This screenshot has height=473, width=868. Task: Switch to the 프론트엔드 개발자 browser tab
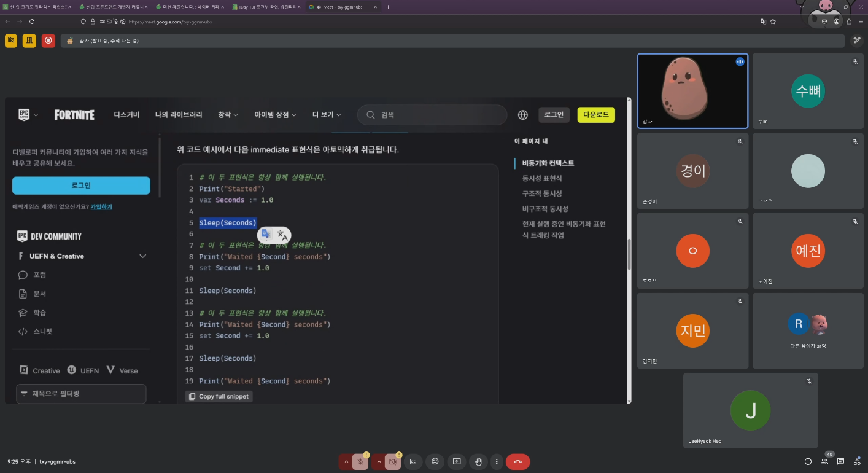click(113, 7)
